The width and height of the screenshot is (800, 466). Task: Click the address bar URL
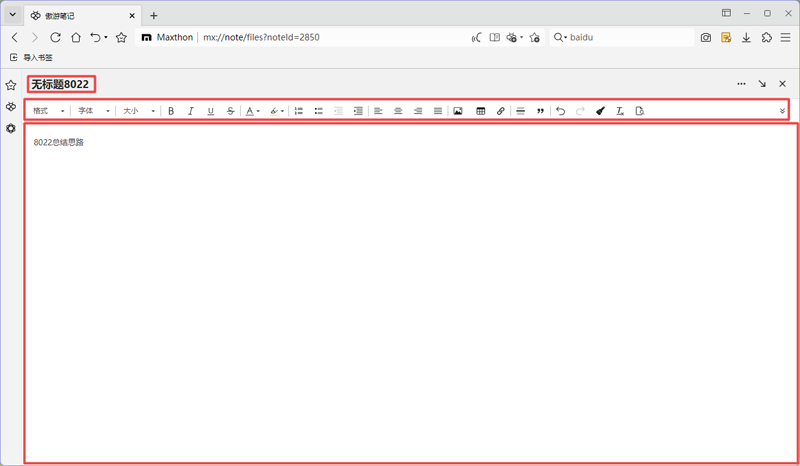[x=261, y=37]
